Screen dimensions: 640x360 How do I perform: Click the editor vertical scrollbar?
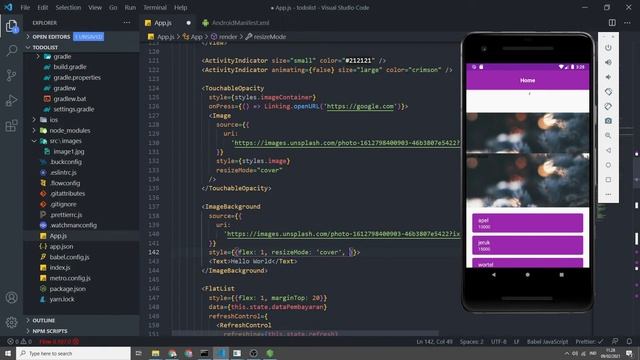[636, 188]
